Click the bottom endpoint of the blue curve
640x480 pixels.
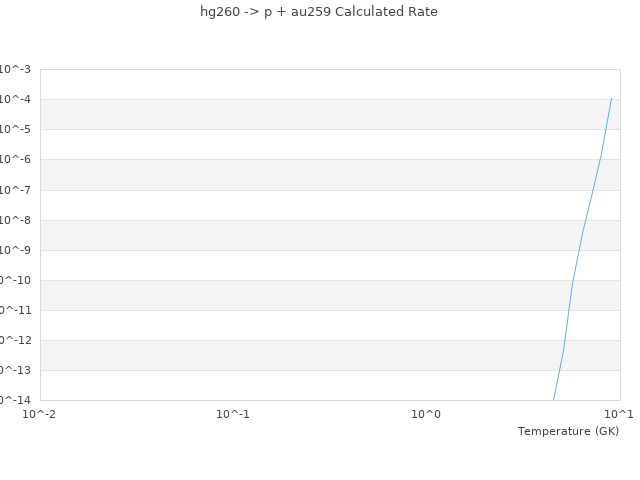click(554, 399)
